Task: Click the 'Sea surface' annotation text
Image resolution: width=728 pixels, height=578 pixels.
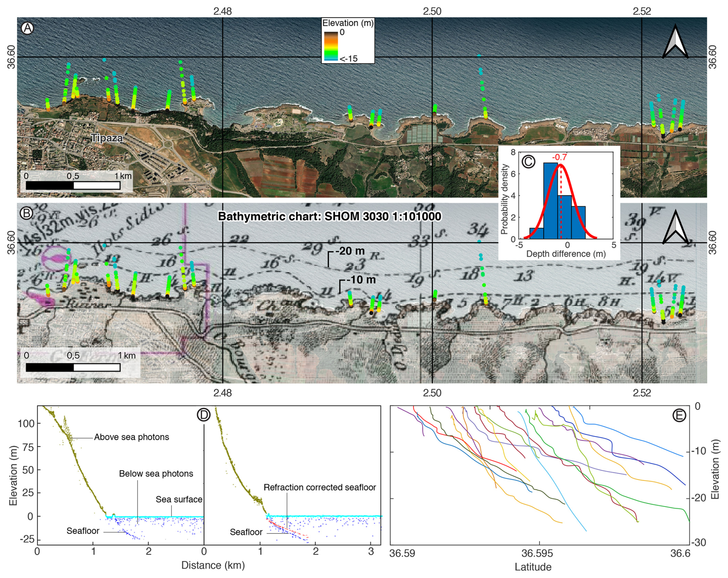Action: pos(179,500)
